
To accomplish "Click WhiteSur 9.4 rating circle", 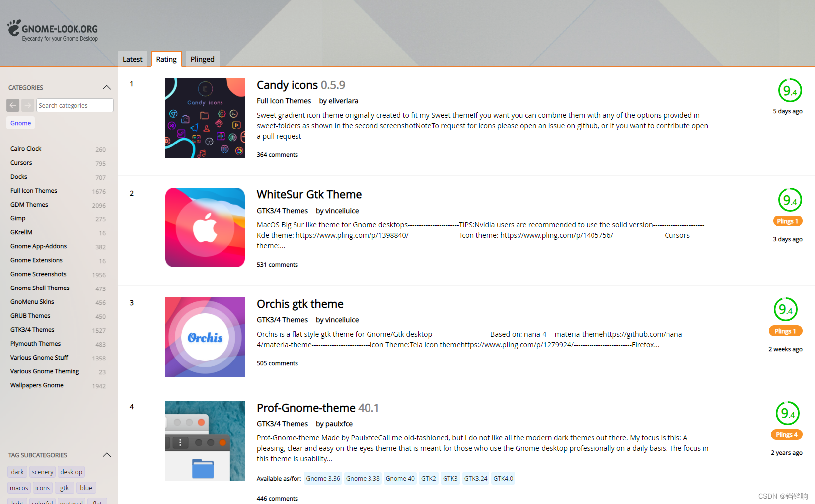I will pos(790,200).
